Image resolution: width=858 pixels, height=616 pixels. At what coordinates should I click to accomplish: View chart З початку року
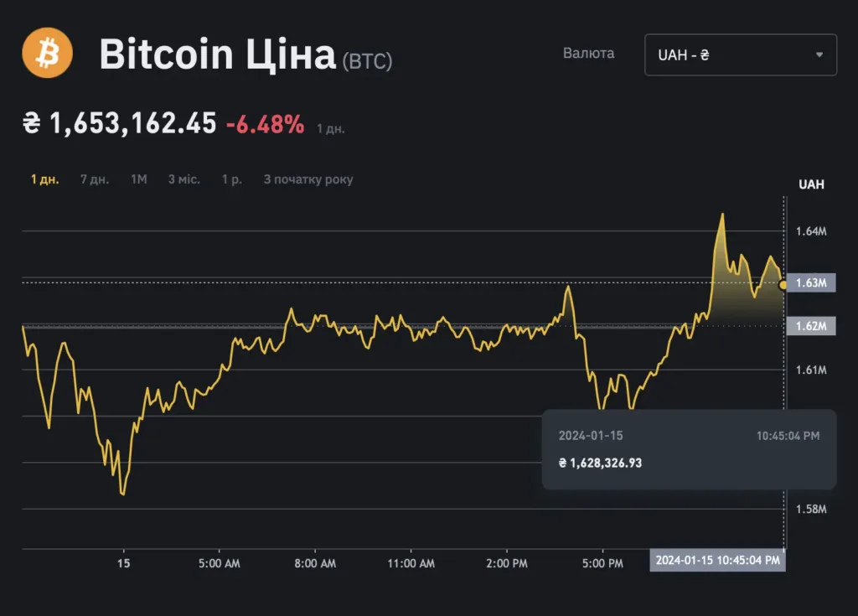pyautogui.click(x=308, y=179)
